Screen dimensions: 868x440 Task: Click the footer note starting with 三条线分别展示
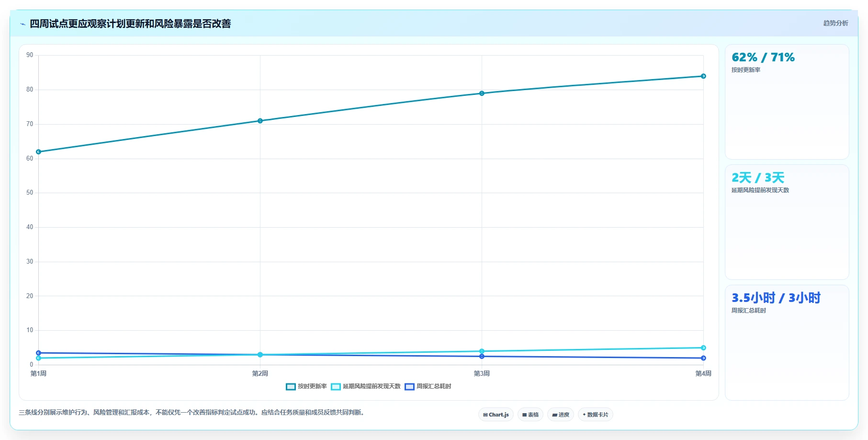pos(192,412)
